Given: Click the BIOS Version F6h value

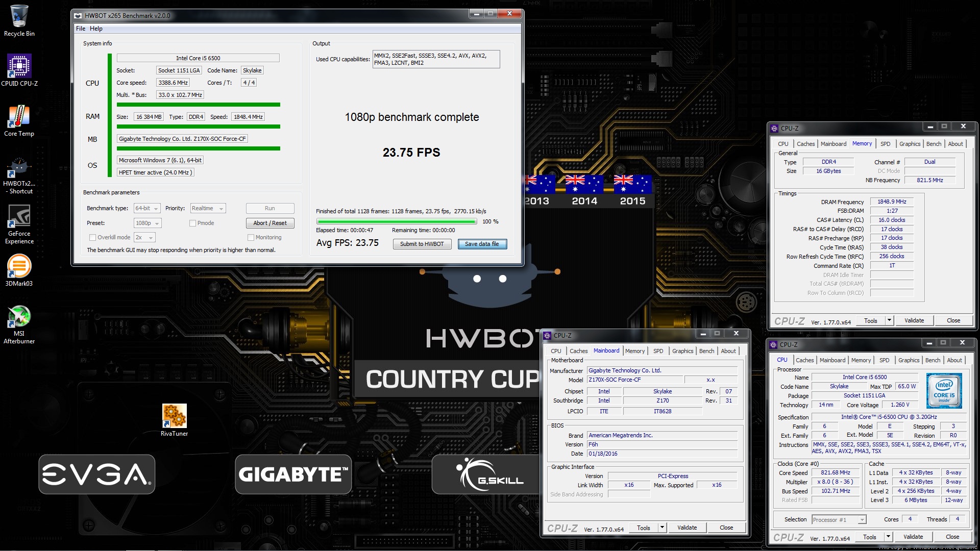Looking at the screenshot, I should (x=662, y=444).
